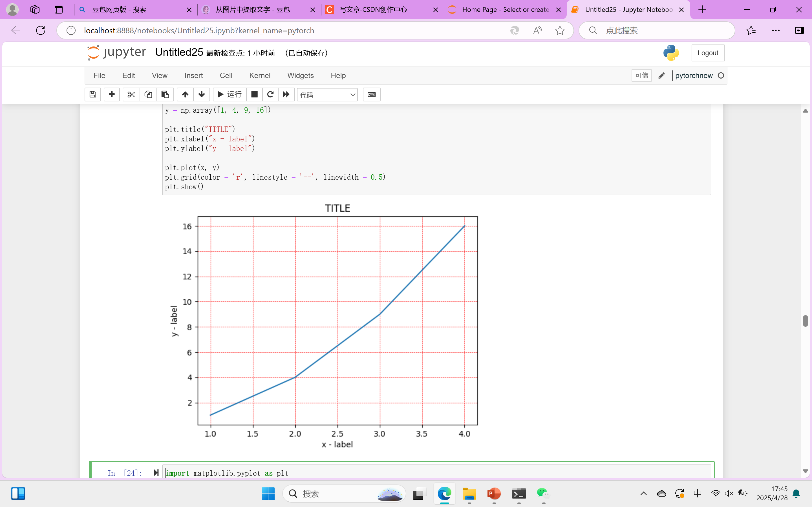Open the command palette keyboard icon
The image size is (812, 507).
tap(371, 95)
